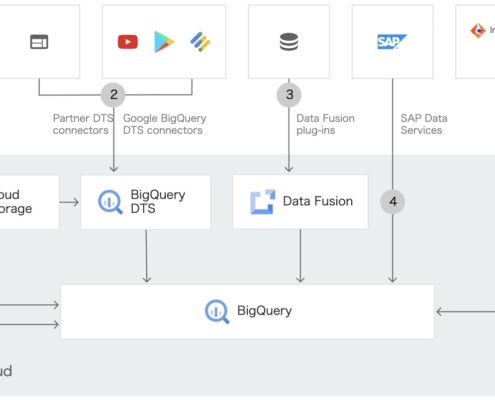
Task: Click the BigQuery magnifier icon in bottom box
Action: (x=217, y=312)
